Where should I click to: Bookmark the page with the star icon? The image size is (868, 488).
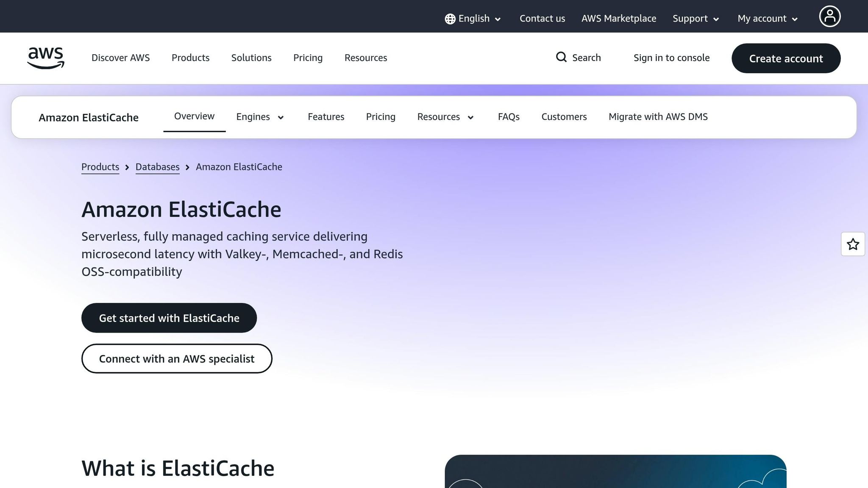(x=852, y=244)
